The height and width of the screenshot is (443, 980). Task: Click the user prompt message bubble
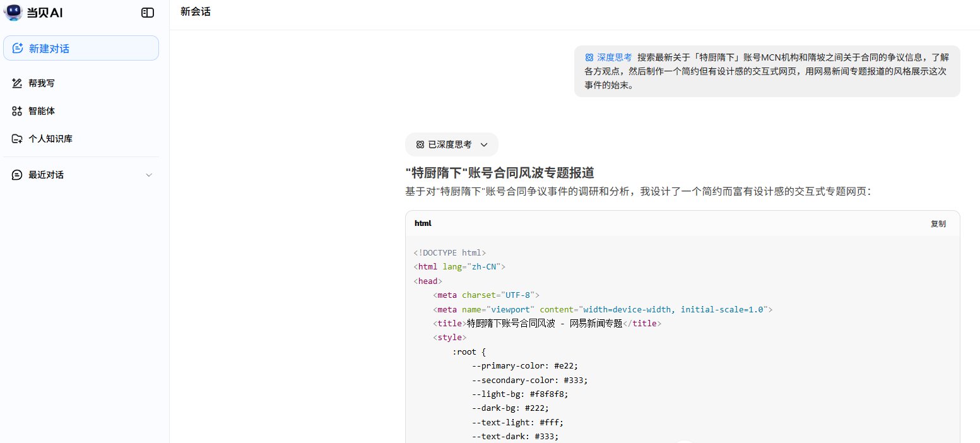(x=767, y=71)
